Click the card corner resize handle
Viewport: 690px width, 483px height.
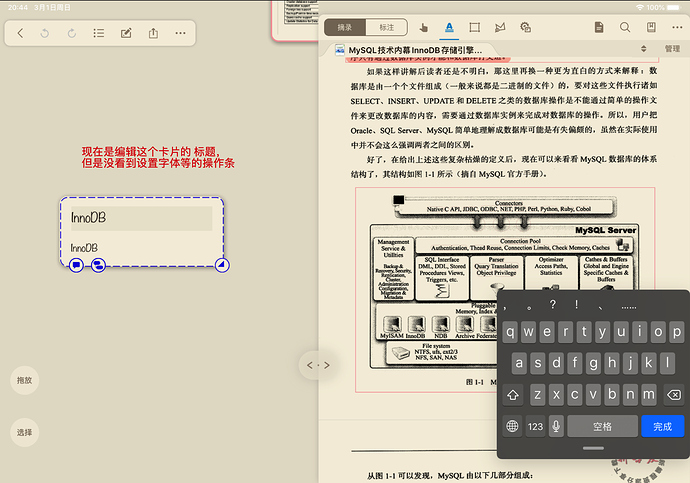coord(222,265)
